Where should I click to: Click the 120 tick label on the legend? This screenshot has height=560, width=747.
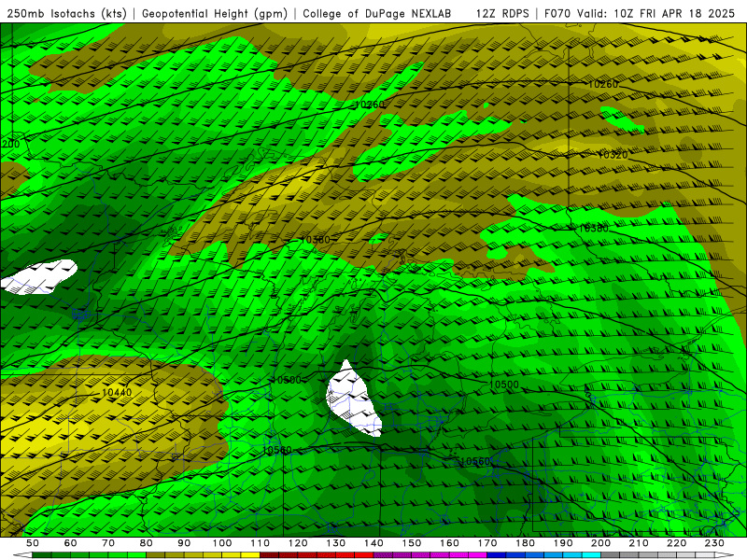pos(298,543)
